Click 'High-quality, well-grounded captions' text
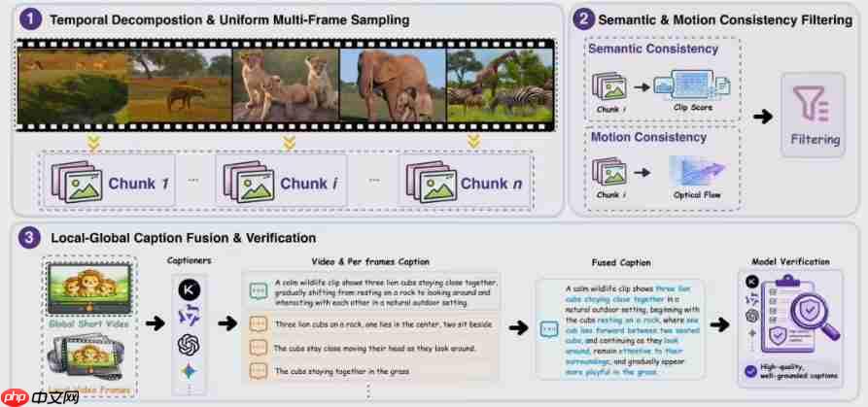 click(x=800, y=371)
